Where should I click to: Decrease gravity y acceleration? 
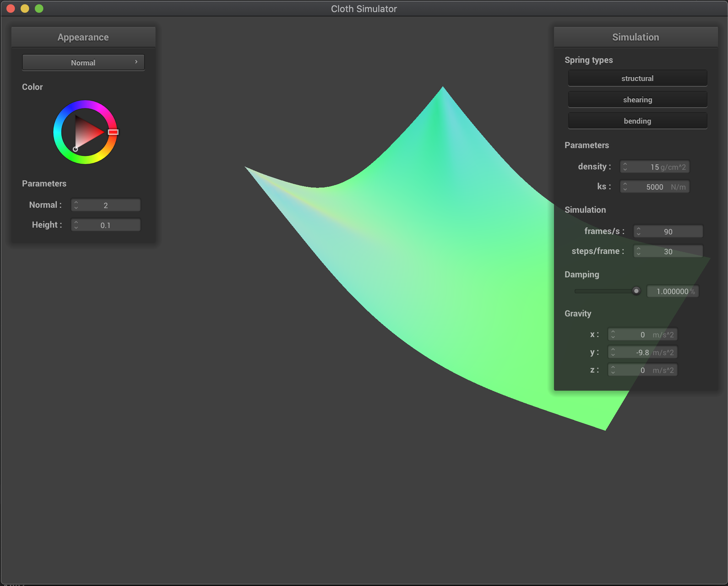(x=613, y=354)
